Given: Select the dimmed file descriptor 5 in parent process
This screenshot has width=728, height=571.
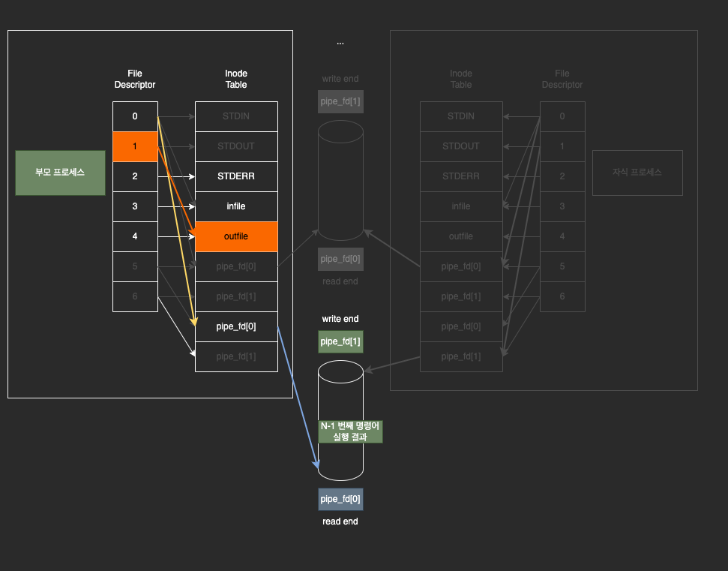Looking at the screenshot, I should pos(135,266).
